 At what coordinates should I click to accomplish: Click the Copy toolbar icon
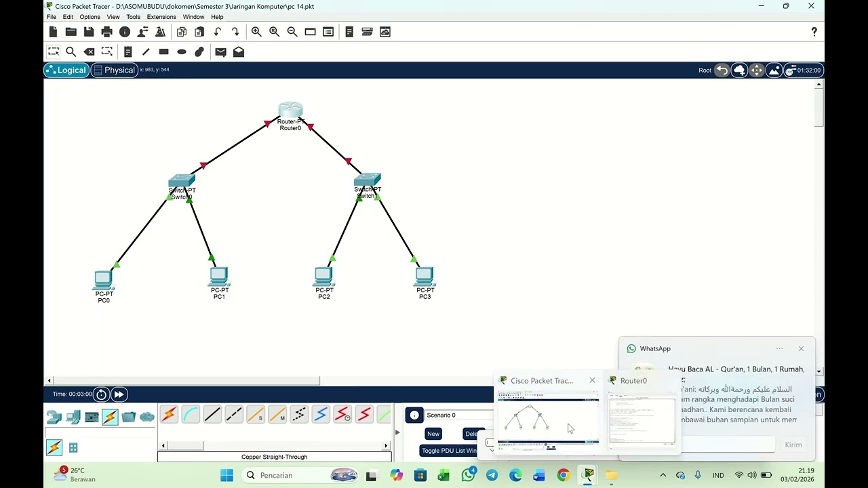coord(181,32)
